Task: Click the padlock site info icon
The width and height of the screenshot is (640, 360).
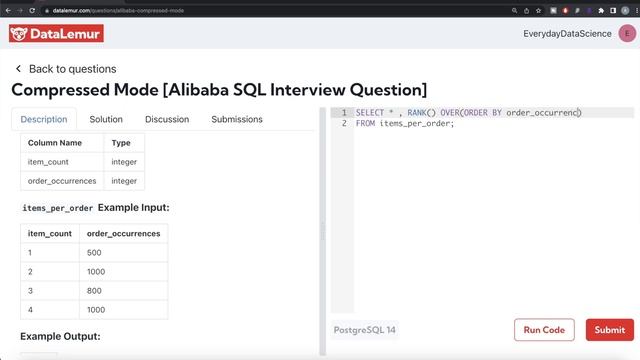Action: 47,11
